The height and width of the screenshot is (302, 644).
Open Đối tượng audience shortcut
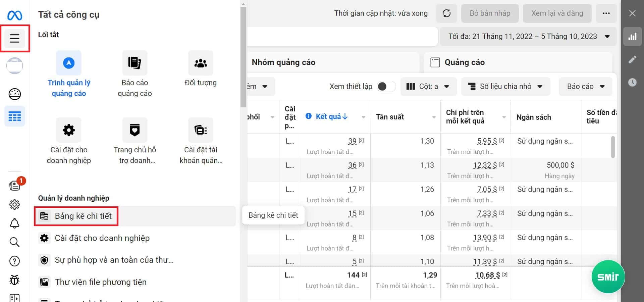click(201, 69)
